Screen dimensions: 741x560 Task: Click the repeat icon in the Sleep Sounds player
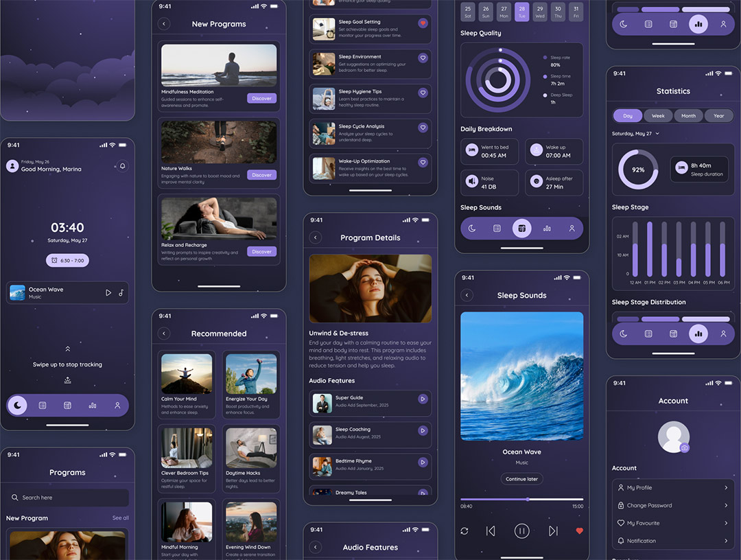point(464,530)
